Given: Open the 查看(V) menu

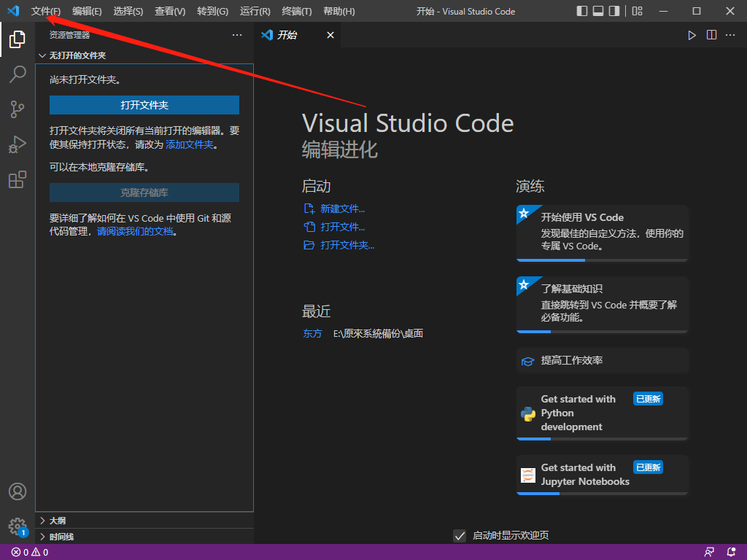Looking at the screenshot, I should point(170,11).
